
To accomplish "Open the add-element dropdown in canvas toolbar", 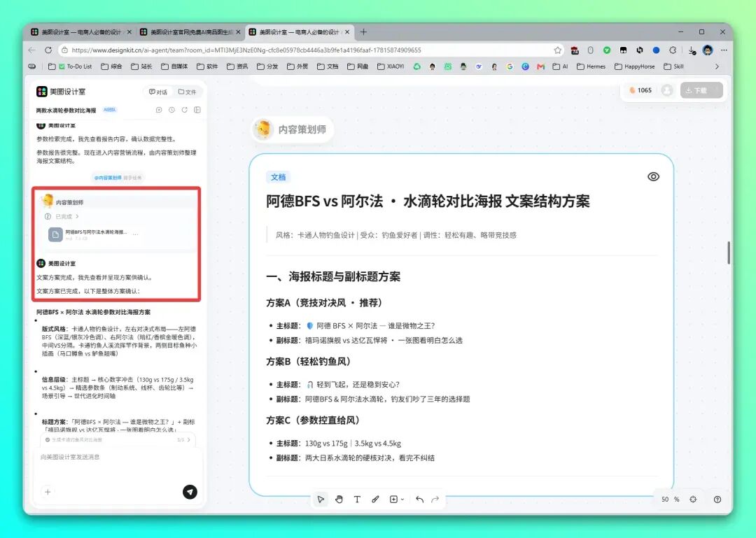I will (396, 499).
